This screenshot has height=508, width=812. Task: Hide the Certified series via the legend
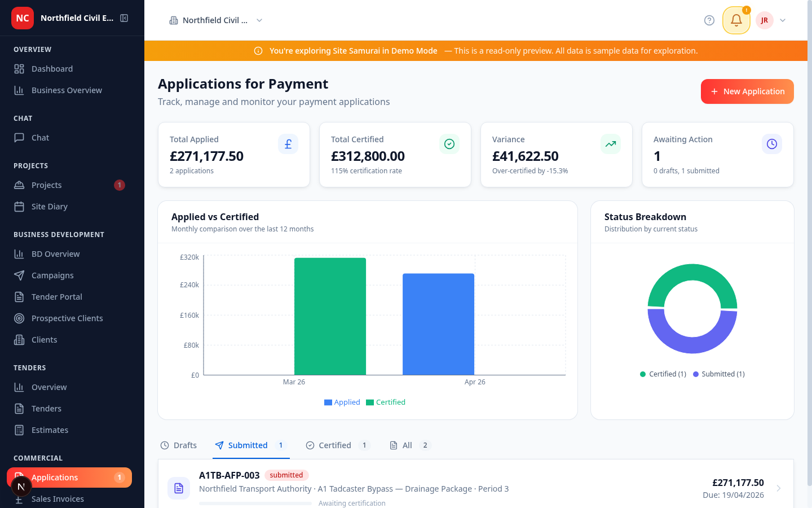click(386, 402)
